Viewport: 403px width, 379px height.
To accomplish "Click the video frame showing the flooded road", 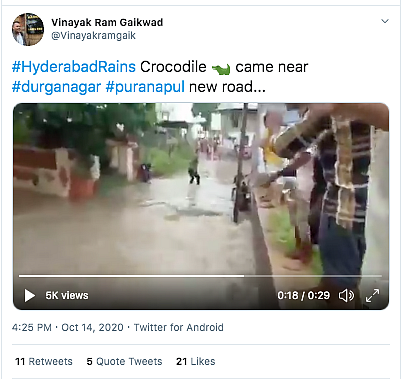I will pos(201,188).
